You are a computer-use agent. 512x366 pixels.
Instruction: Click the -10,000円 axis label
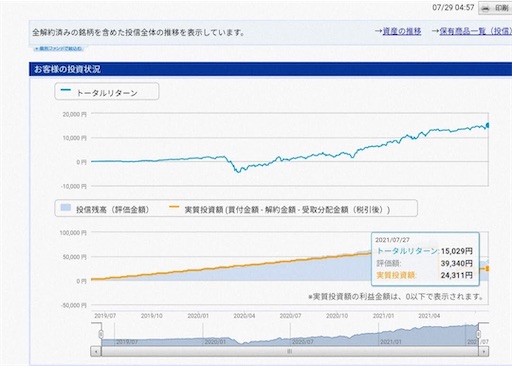73,186
